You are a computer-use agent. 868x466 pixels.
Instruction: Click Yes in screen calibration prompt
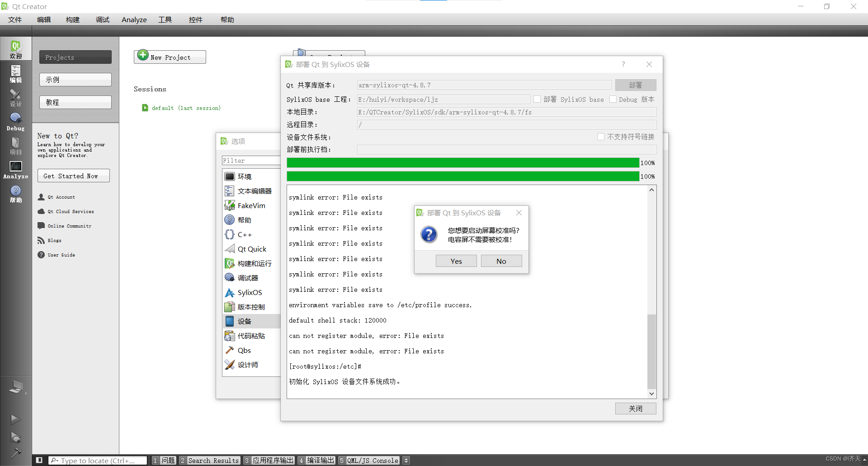pos(456,261)
